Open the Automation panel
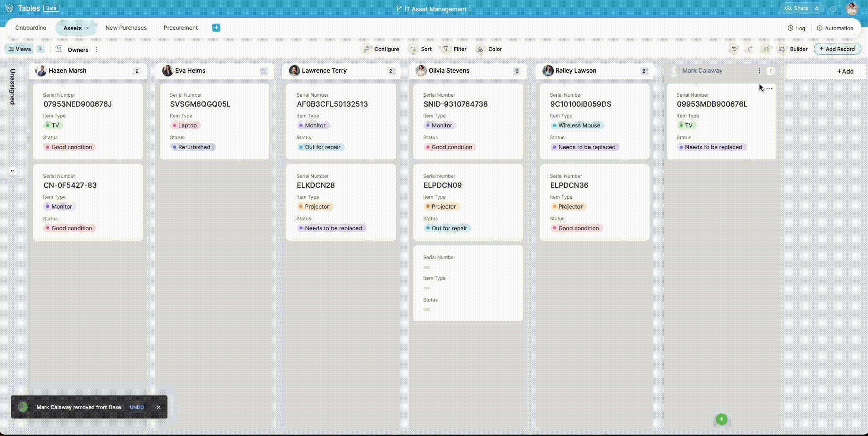The width and height of the screenshot is (868, 436). click(x=835, y=28)
